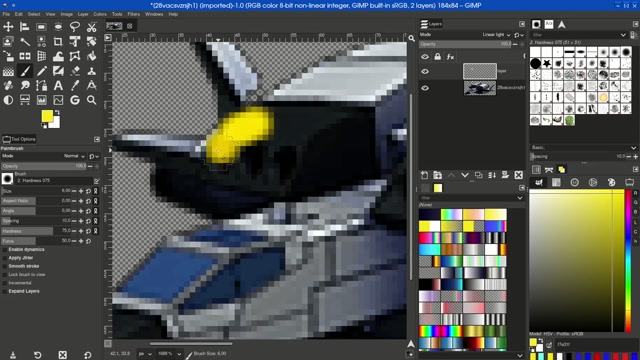The width and height of the screenshot is (640, 360).
Task: Select the Crop tool
Action: pos(58,42)
